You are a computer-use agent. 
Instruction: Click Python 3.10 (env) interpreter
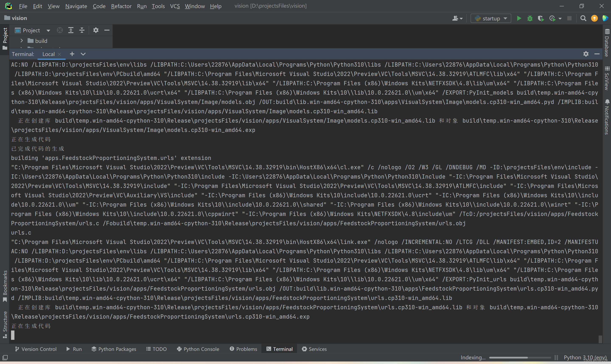[585, 357]
